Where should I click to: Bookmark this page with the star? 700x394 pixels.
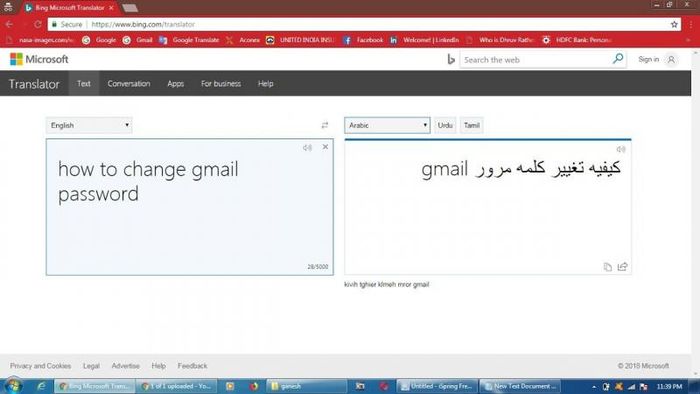tap(674, 25)
